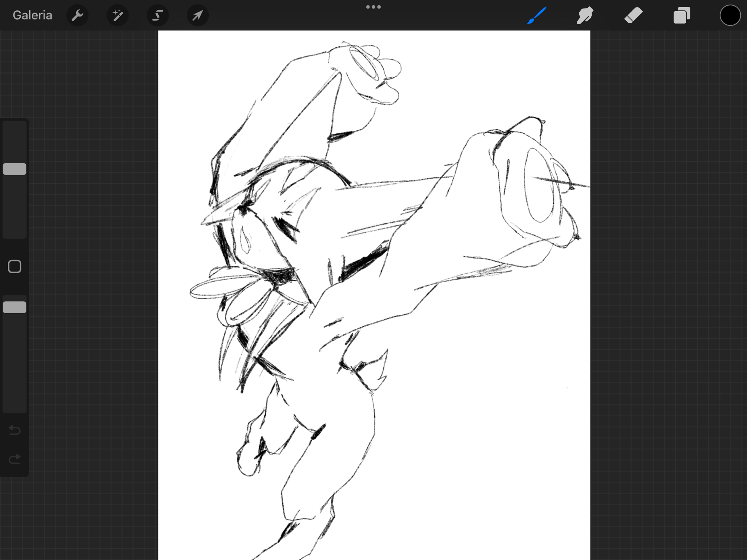Open the Actions wrench menu
This screenshot has width=747, height=560.
(77, 15)
